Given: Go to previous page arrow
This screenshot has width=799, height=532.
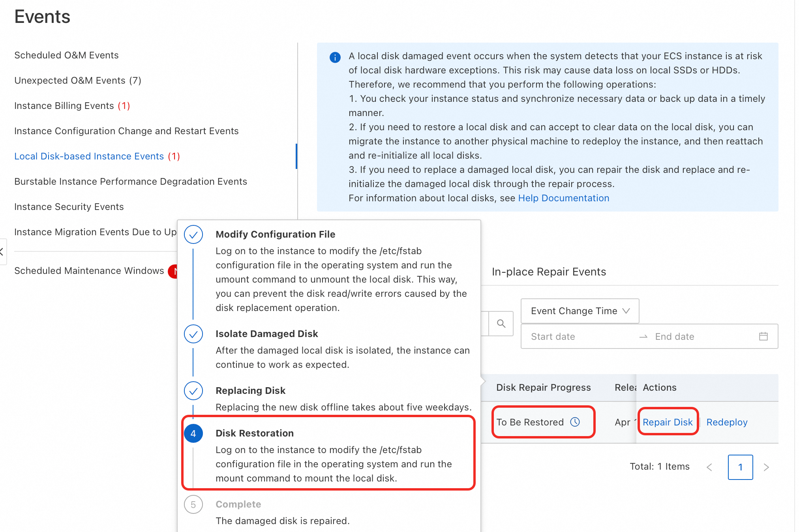Looking at the screenshot, I should click(x=709, y=467).
